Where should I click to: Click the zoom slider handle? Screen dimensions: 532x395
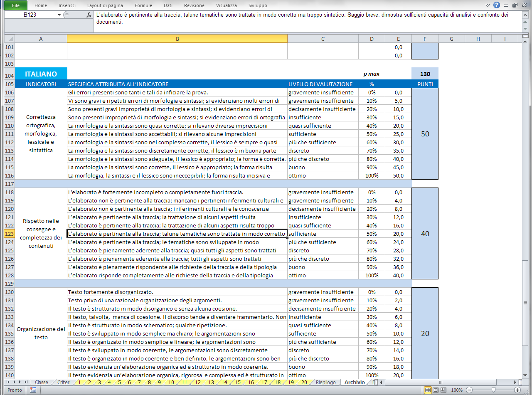[493, 390]
